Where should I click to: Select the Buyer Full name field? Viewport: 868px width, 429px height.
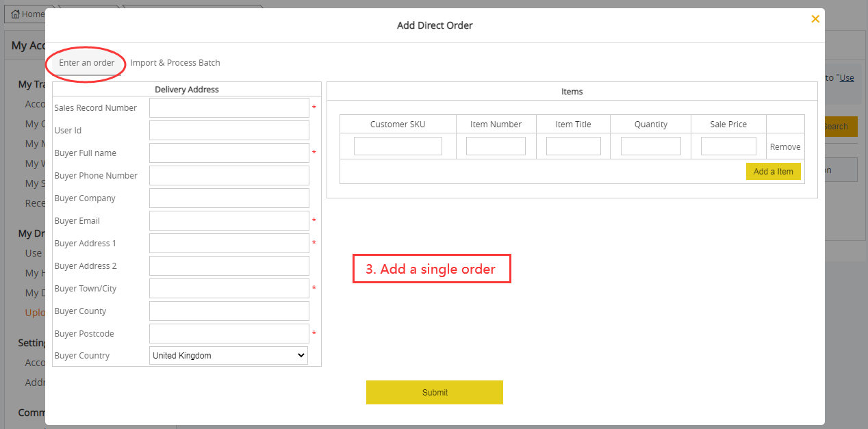(229, 153)
